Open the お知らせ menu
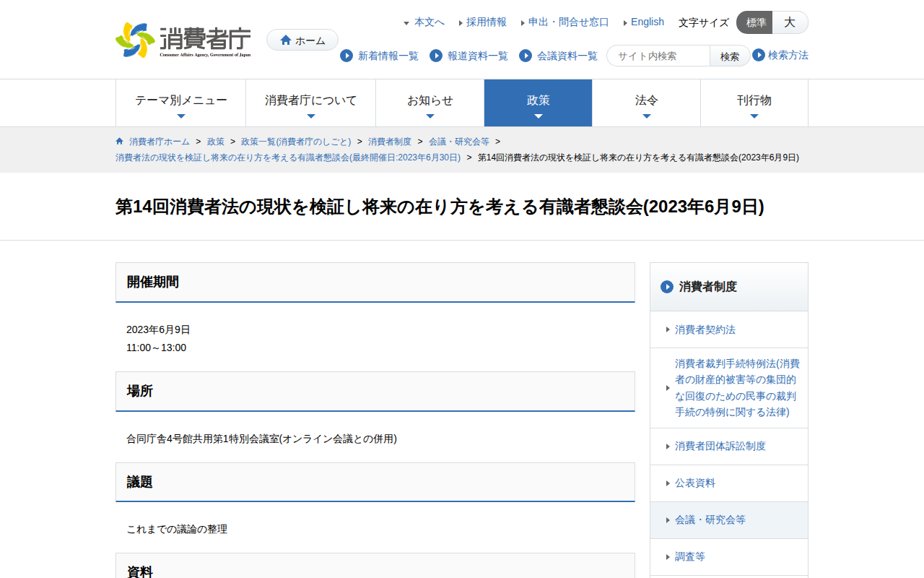Viewport: 924px width, 578px height. (430, 103)
